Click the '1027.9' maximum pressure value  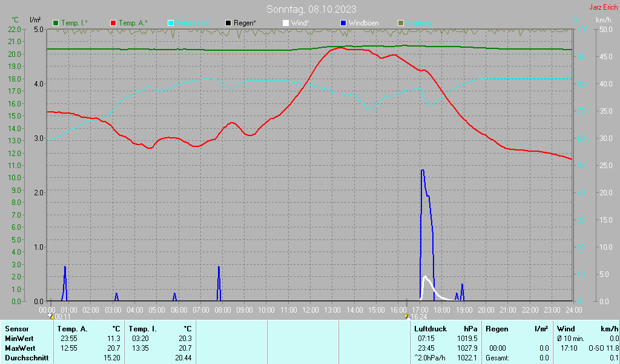click(467, 349)
